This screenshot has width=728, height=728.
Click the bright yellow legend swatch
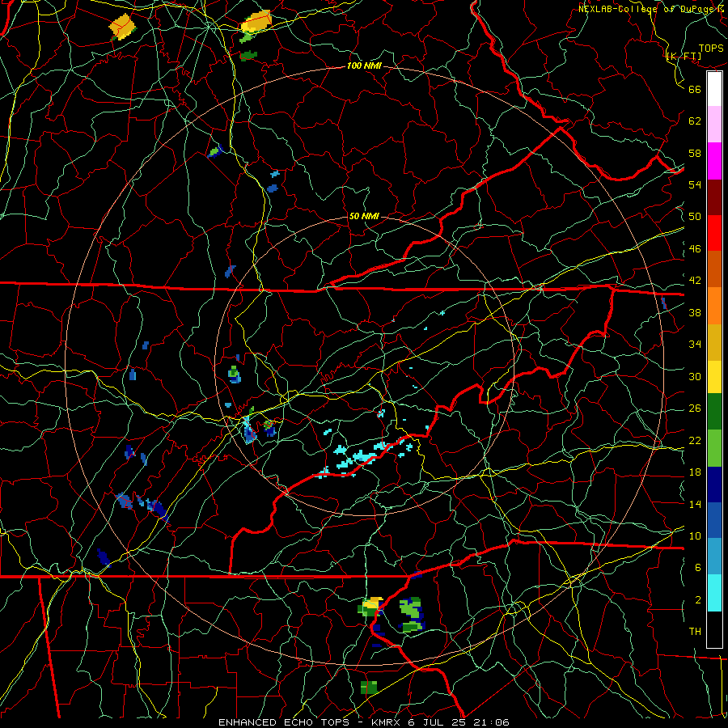[714, 376]
